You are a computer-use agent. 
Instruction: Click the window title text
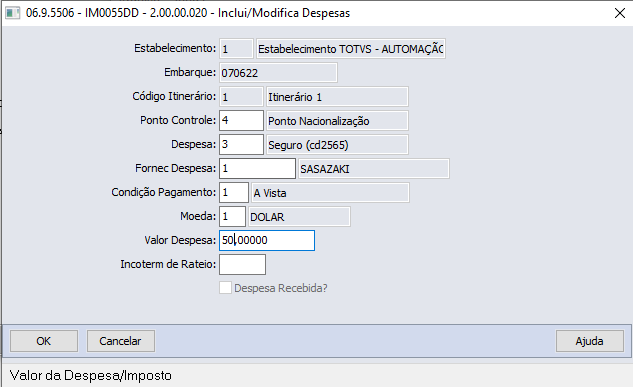point(188,13)
